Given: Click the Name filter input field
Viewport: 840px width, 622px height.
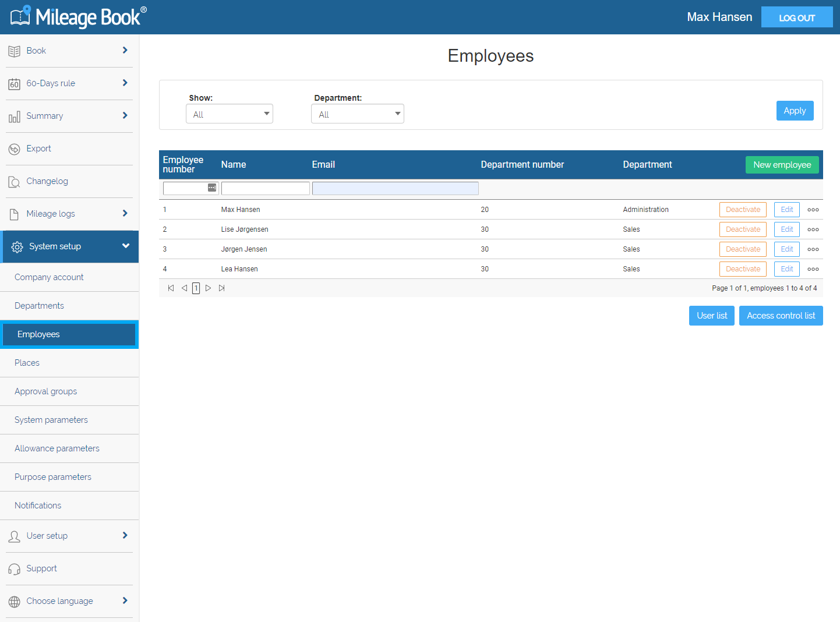Looking at the screenshot, I should (x=266, y=188).
